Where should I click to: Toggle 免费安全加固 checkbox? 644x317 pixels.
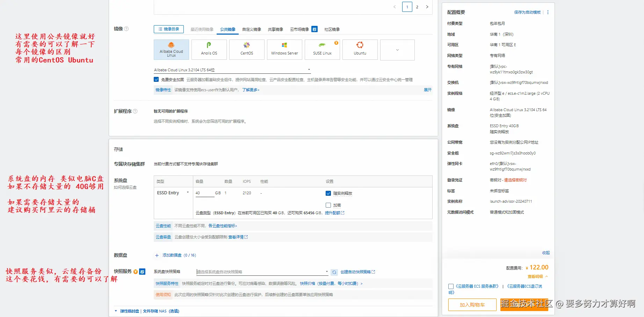click(156, 79)
